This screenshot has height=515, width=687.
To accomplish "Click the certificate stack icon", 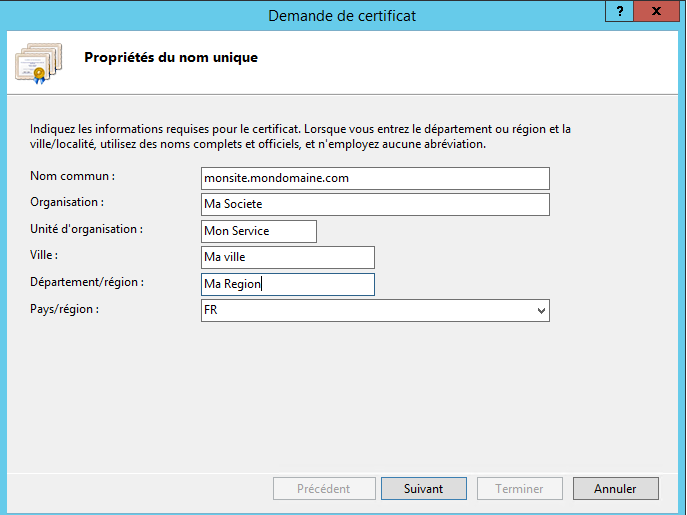I will pos(39,63).
